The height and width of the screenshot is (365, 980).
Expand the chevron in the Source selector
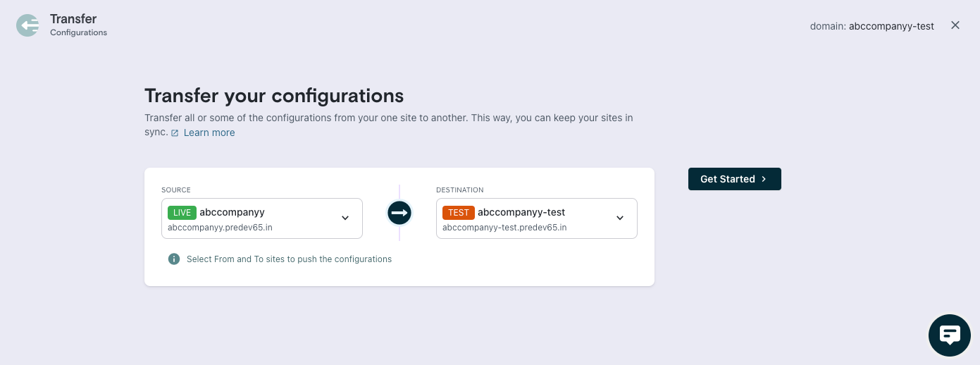pyautogui.click(x=345, y=218)
